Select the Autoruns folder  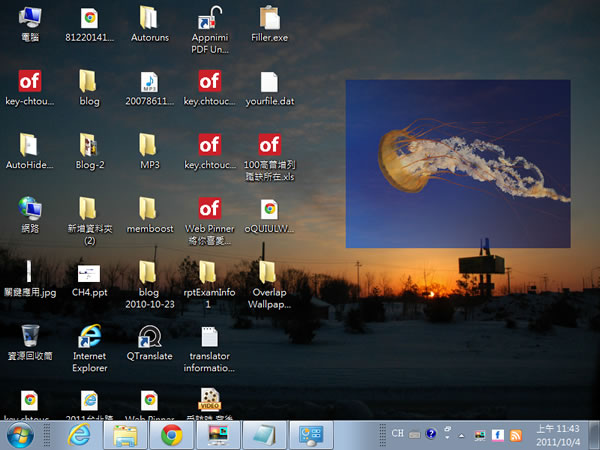pyautogui.click(x=149, y=18)
